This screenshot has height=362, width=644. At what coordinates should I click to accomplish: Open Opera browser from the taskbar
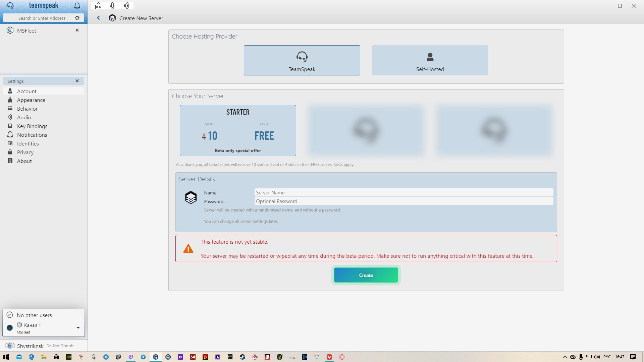(342, 357)
